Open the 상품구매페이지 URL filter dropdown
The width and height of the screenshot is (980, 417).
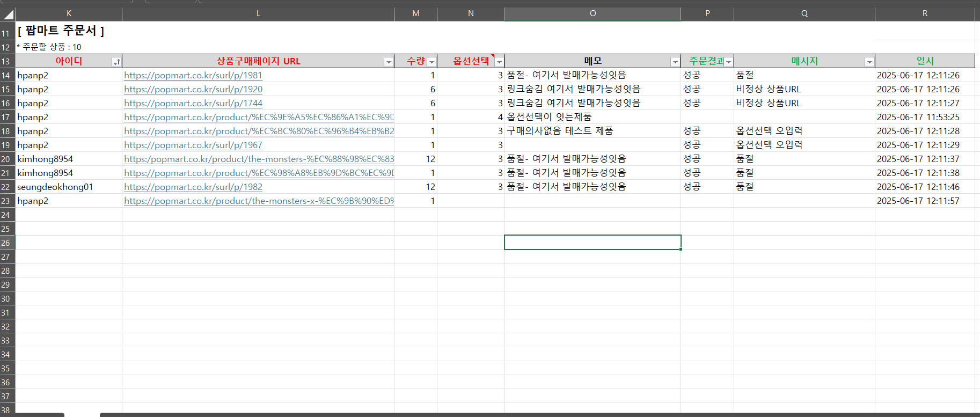click(x=389, y=62)
